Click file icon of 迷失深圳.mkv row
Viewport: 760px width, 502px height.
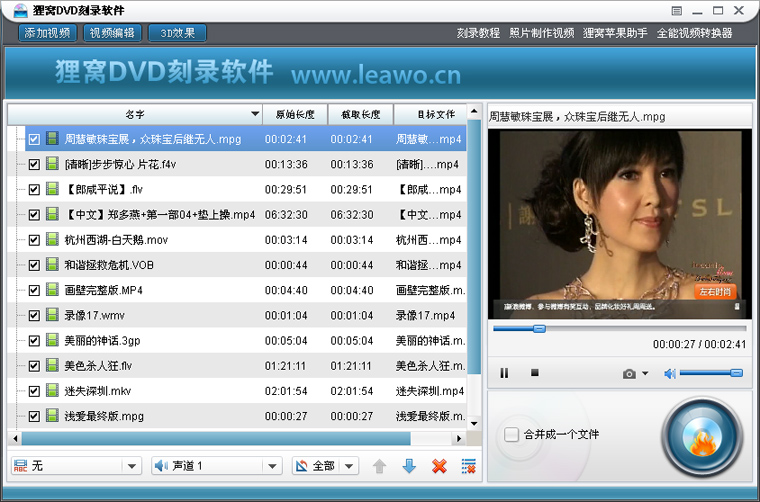click(x=52, y=391)
